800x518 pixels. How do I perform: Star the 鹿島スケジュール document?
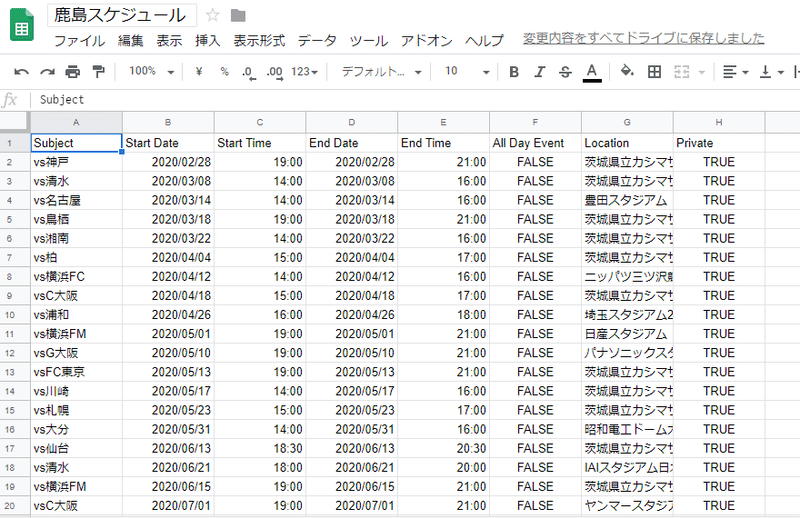(213, 15)
